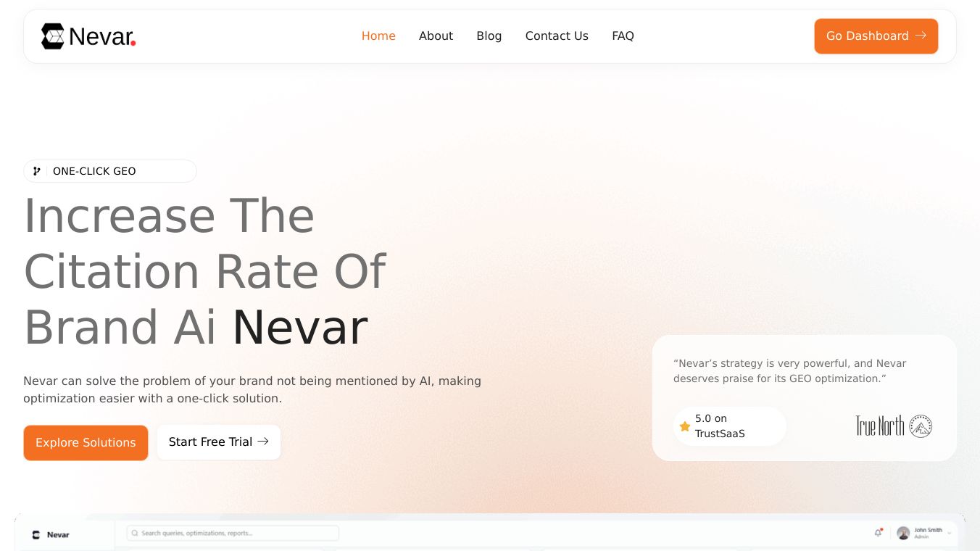
Task: Click the arrow icon on Go Dashboard button
Action: click(x=921, y=36)
